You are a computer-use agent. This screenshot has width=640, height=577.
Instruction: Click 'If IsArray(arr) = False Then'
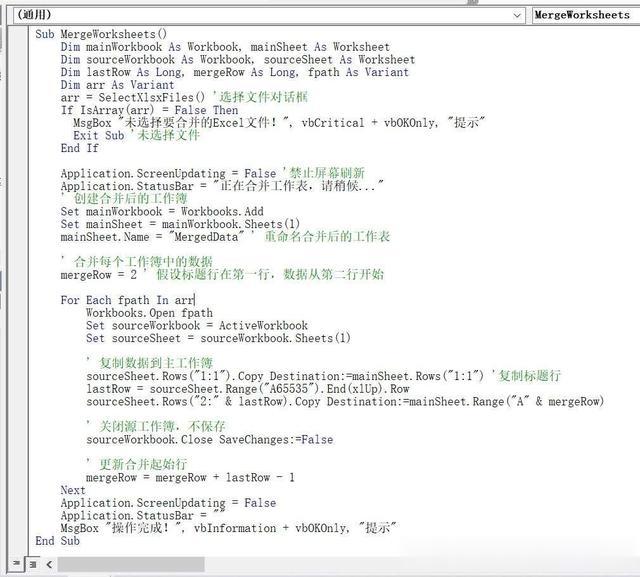pos(149,110)
